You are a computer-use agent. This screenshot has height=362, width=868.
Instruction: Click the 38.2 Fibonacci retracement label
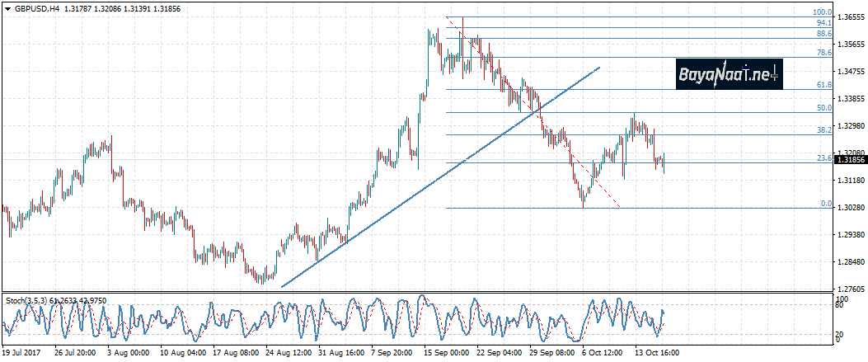pos(823,130)
